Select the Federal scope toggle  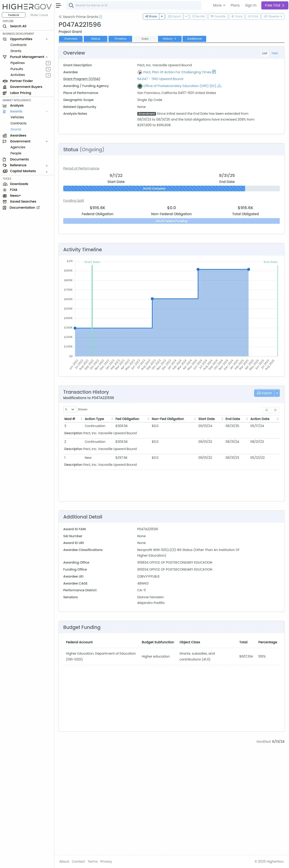14,15
